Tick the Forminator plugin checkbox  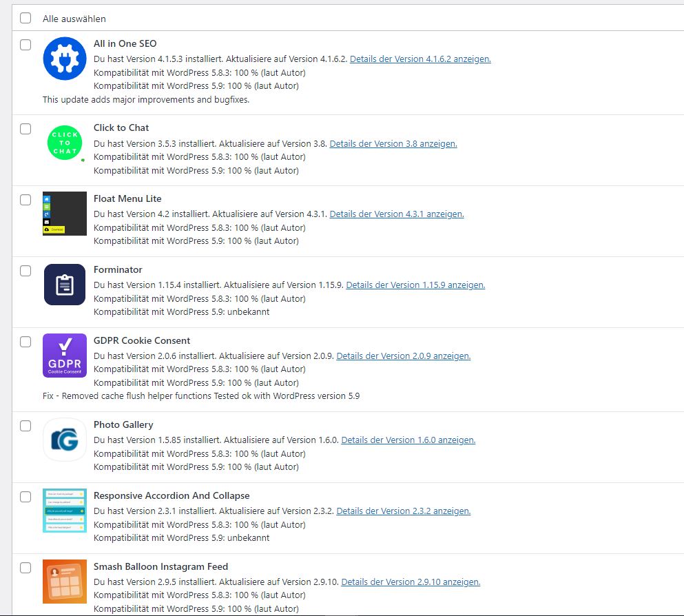[25, 271]
